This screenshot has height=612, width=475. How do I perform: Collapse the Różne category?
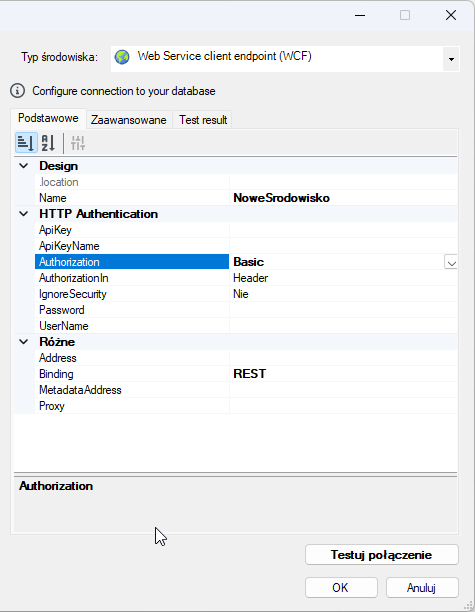[x=24, y=342]
